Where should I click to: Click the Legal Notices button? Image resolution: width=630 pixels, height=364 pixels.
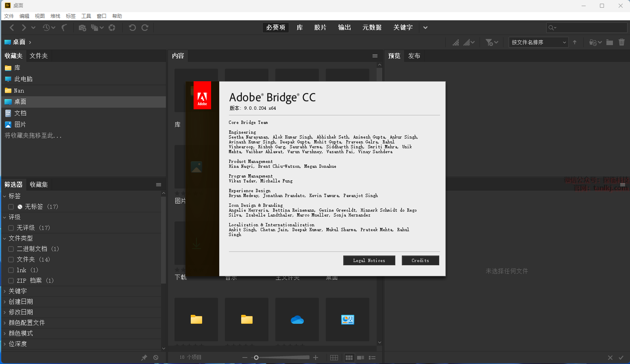tap(369, 260)
